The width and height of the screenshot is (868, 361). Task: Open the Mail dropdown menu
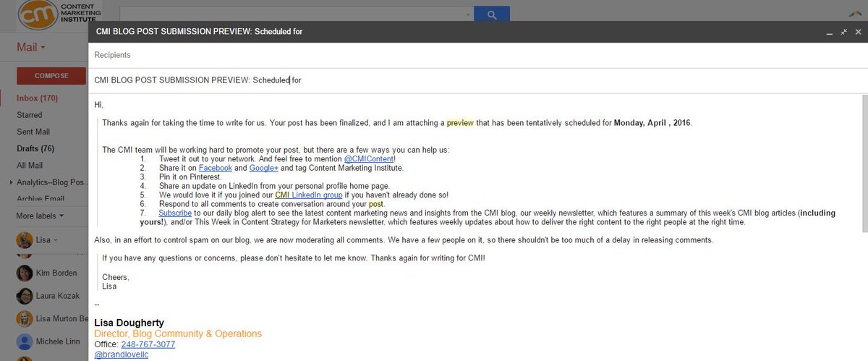(x=31, y=48)
